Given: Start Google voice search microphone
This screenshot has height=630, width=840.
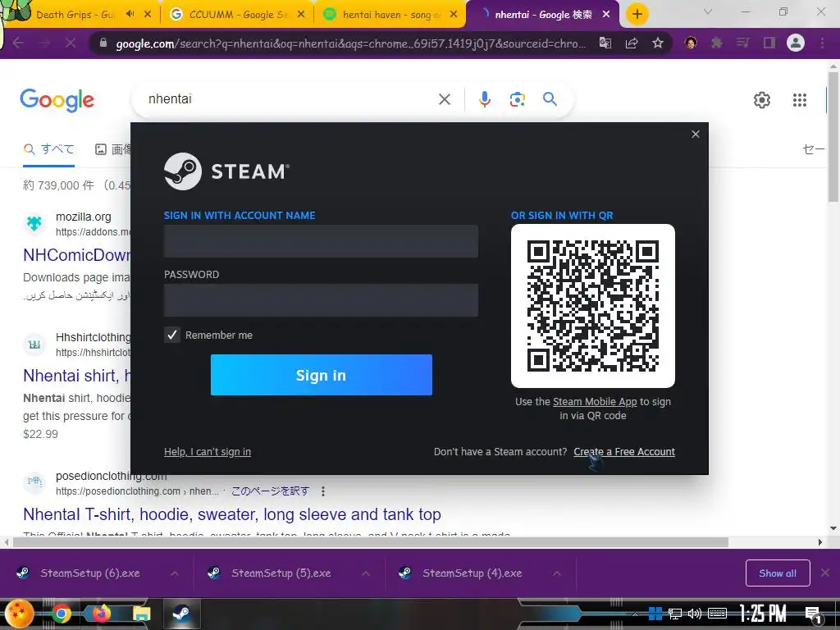Looking at the screenshot, I should click(x=484, y=99).
